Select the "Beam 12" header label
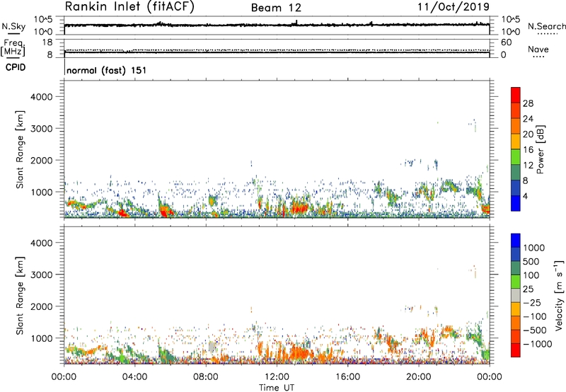This screenshot has height=392, width=566. click(276, 8)
